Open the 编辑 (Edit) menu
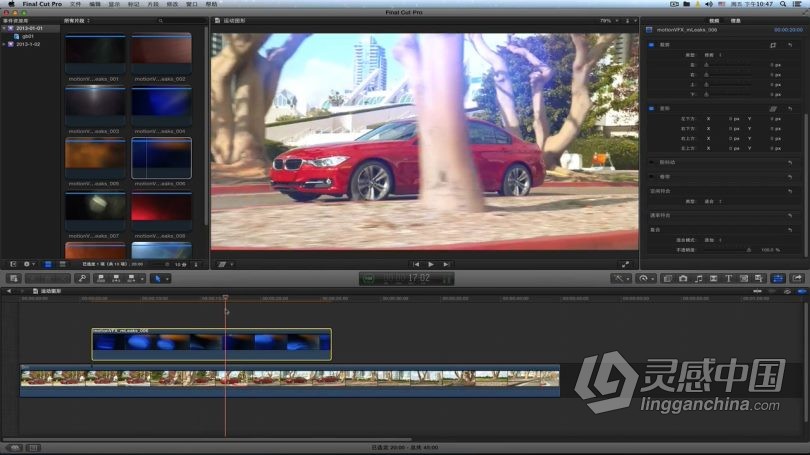Viewport: 810px width, 455px height. tap(95, 4)
